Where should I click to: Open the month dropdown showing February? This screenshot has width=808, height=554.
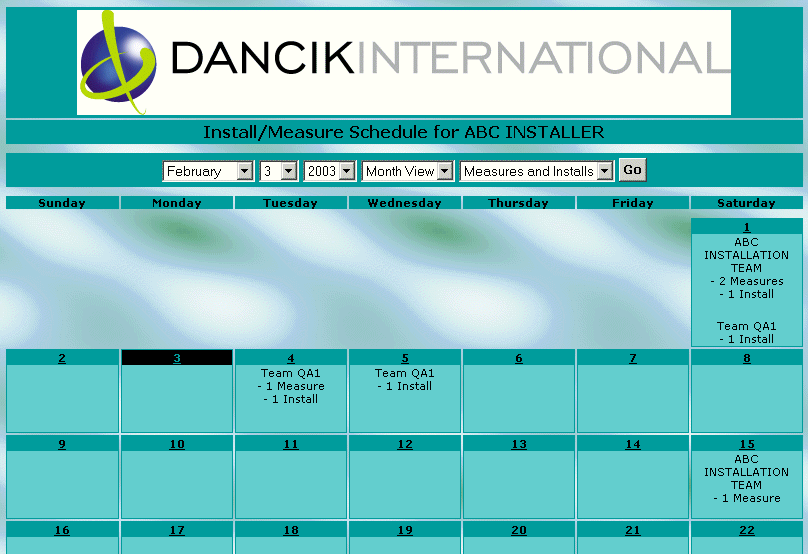tap(208, 171)
